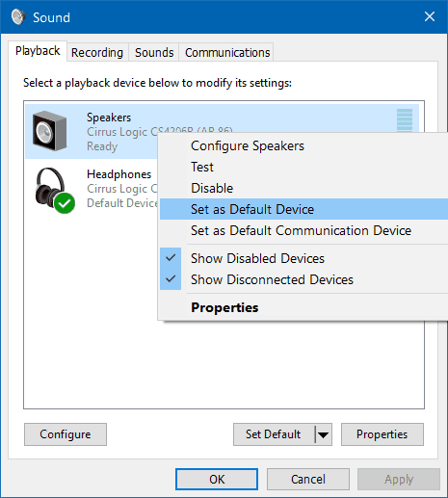Select Set as Default Device
The height and width of the screenshot is (498, 448).
click(303, 209)
